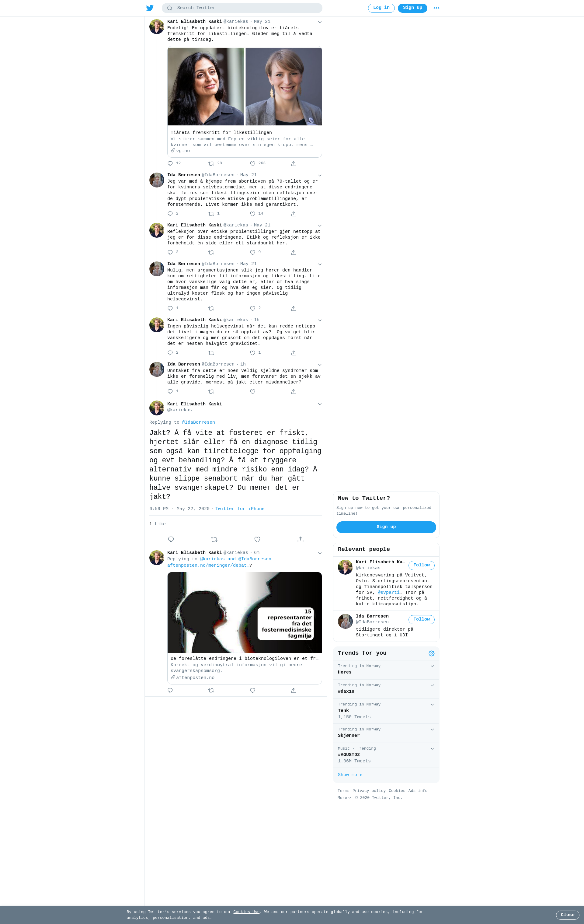Click the Twitter bird logo
Viewport: 584px width, 924px height.
point(150,8)
